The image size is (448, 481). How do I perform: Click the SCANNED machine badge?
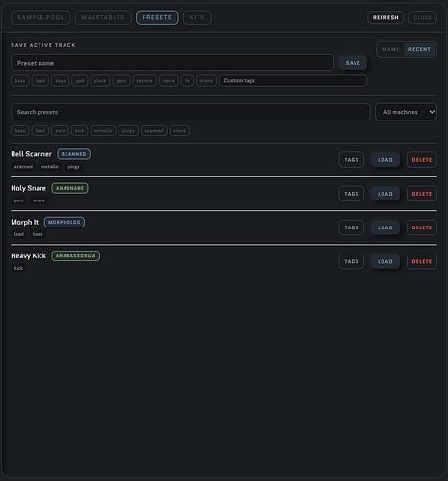pos(74,154)
